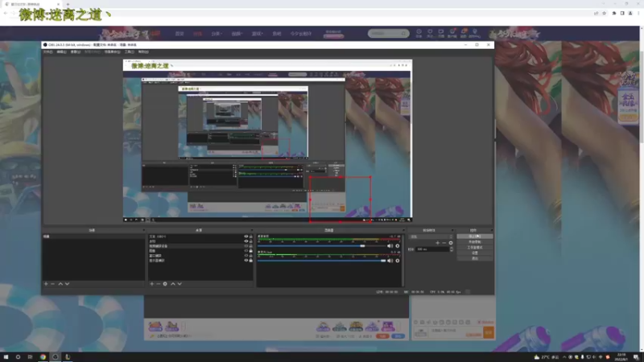Toggle visibility of 显示器捕获 source
Image resolution: width=644 pixels, height=362 pixels.
coord(246,260)
